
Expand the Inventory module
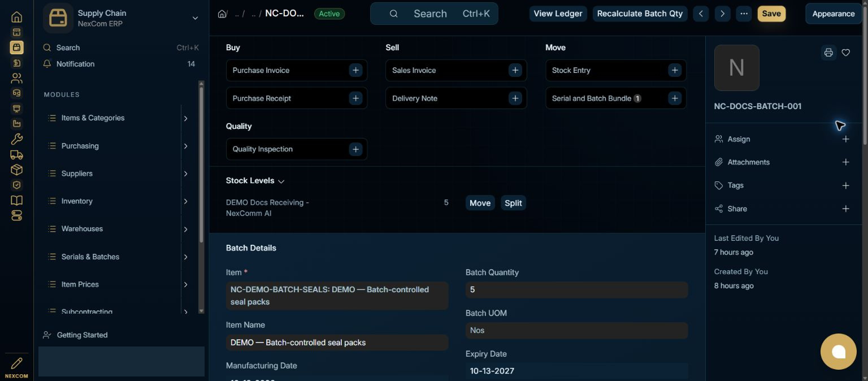(185, 201)
